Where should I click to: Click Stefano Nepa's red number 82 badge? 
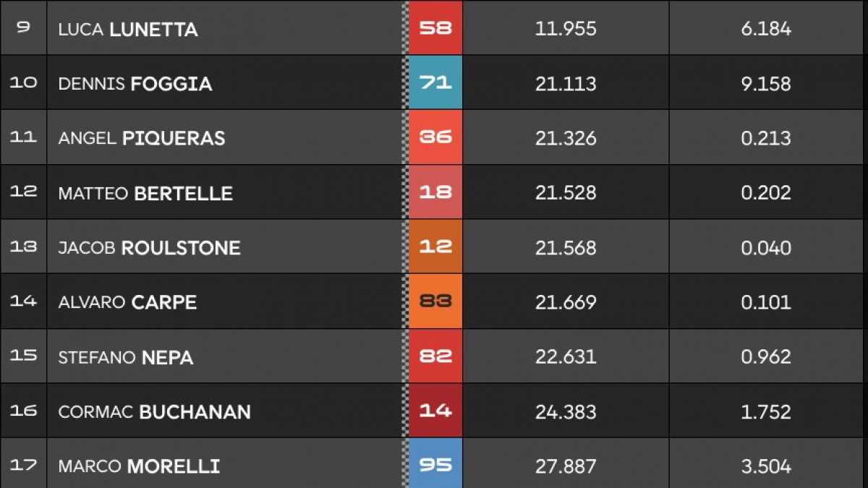pyautogui.click(x=435, y=356)
